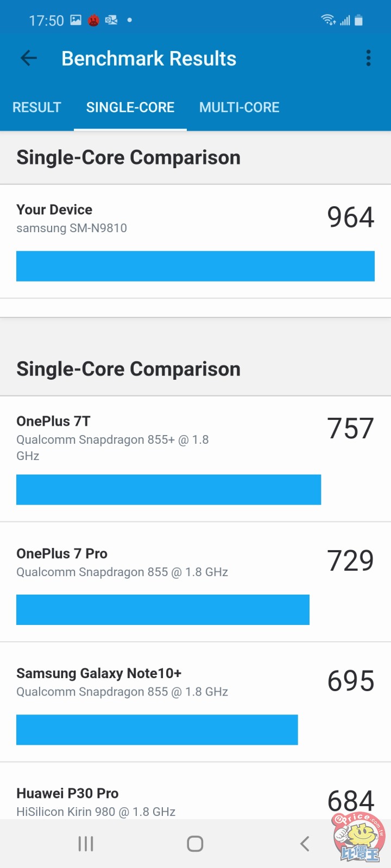Tap the score 964 for Your Device
Screen dimensions: 391x868
[350, 217]
